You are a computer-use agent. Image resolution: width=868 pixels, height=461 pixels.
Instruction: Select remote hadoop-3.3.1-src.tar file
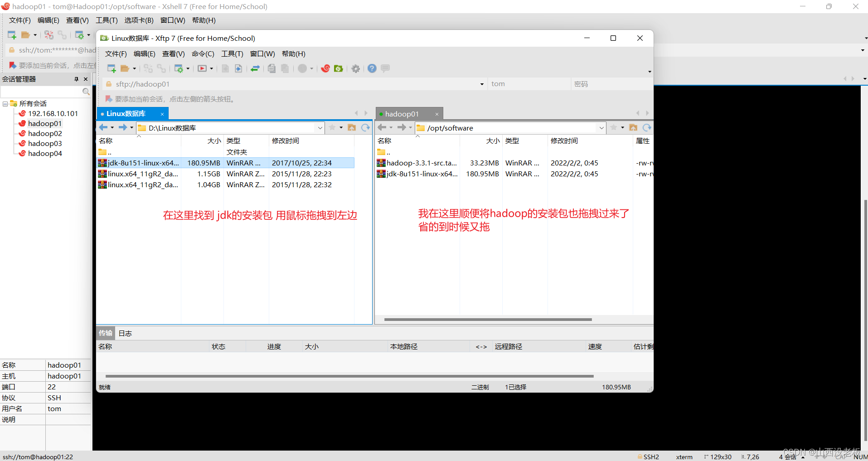pos(514,163)
